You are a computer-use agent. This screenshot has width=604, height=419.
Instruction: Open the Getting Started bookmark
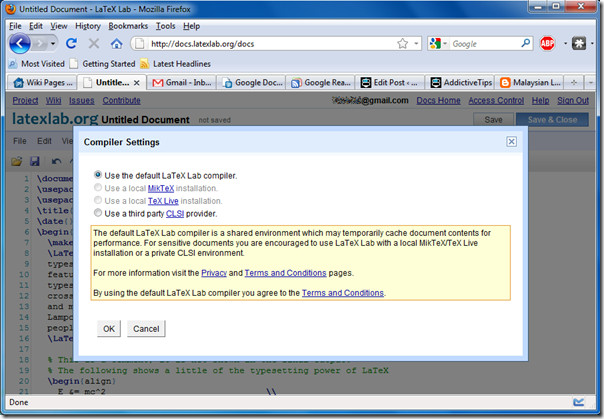102,64
